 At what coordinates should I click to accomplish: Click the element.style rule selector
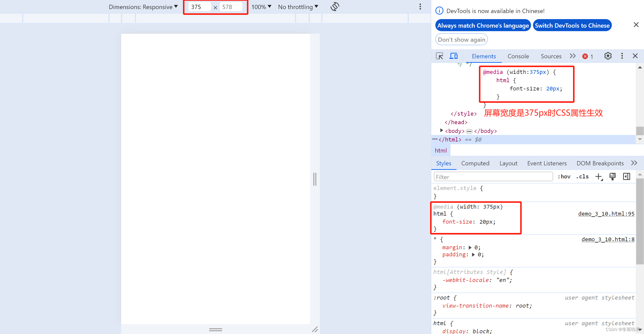[454, 188]
